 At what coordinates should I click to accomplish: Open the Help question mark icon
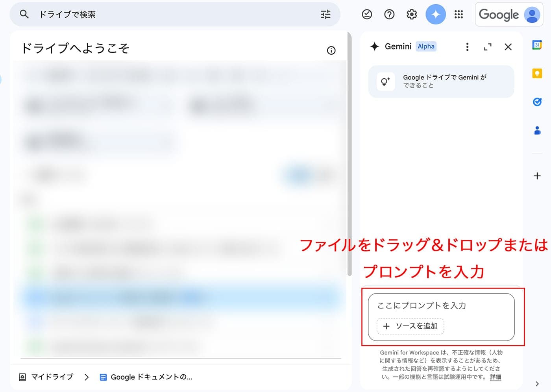coord(389,15)
